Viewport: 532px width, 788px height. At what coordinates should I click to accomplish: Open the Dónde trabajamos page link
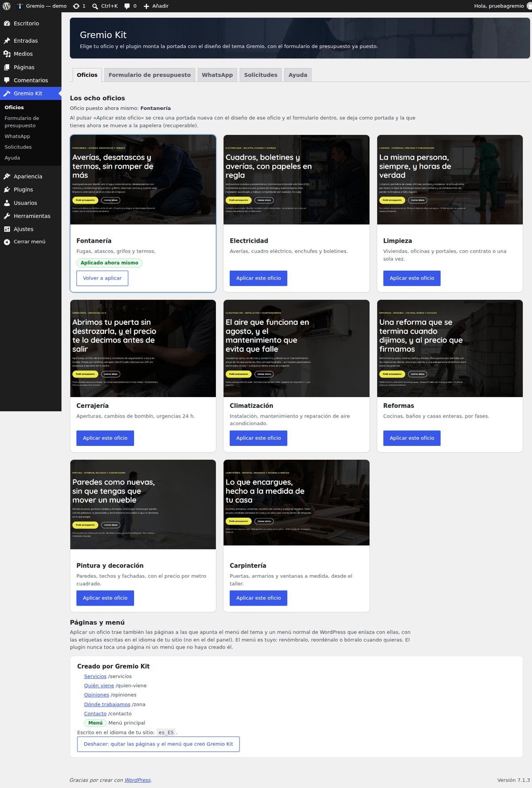107,704
